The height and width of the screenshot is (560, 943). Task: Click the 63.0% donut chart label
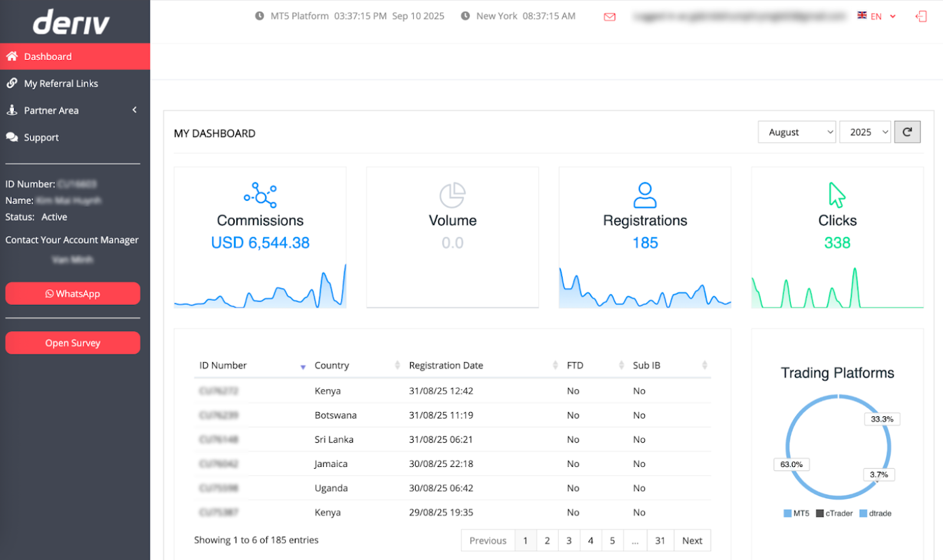coord(792,464)
